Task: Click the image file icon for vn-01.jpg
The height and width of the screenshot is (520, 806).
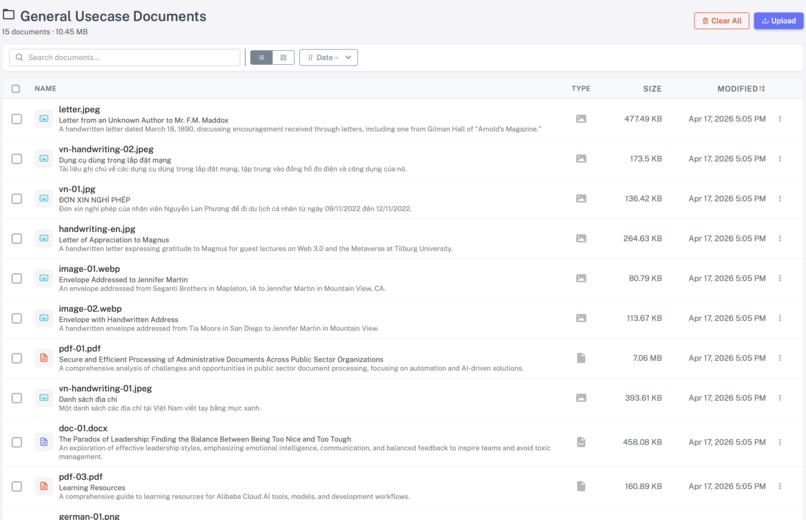Action: [x=44, y=198]
